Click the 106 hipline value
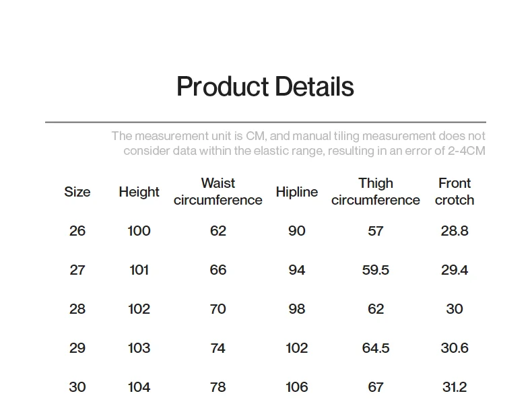 point(296,387)
